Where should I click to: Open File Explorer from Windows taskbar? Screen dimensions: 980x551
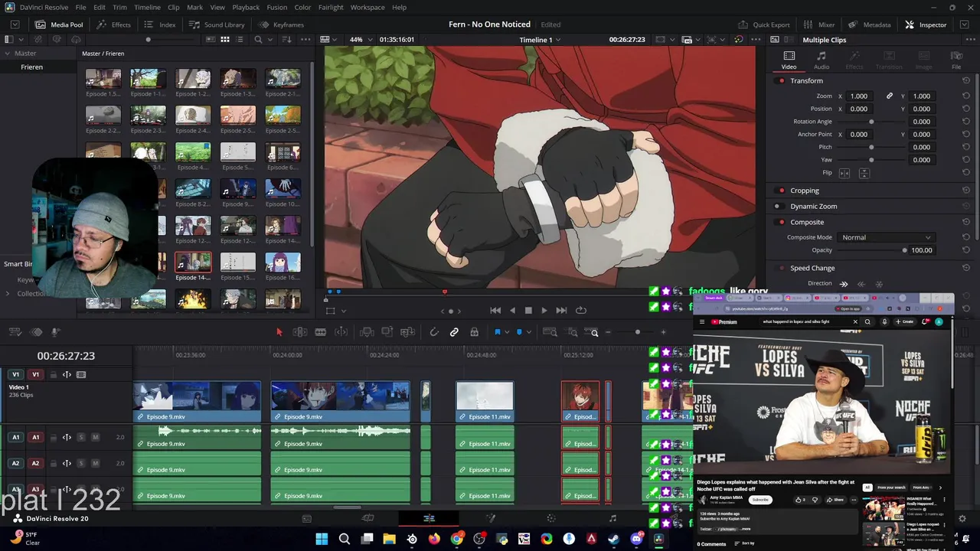(x=389, y=539)
